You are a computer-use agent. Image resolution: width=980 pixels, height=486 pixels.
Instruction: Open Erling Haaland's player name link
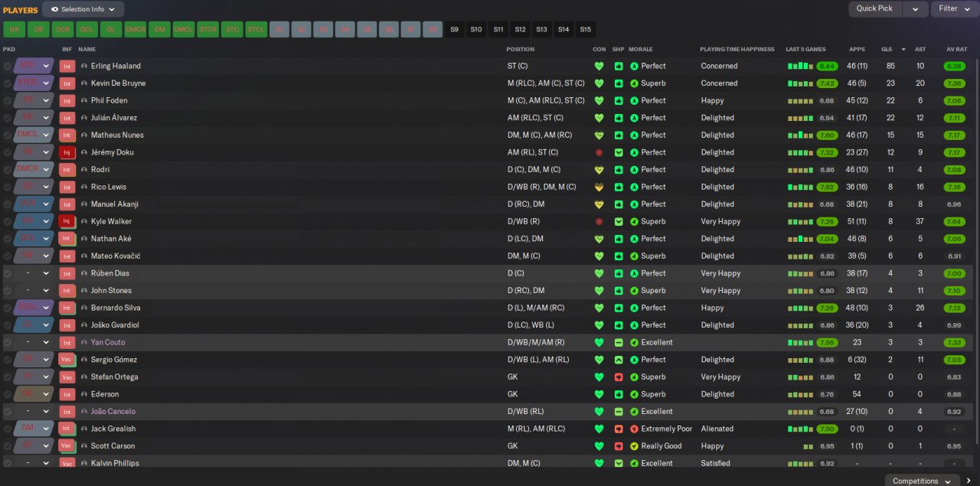(116, 66)
